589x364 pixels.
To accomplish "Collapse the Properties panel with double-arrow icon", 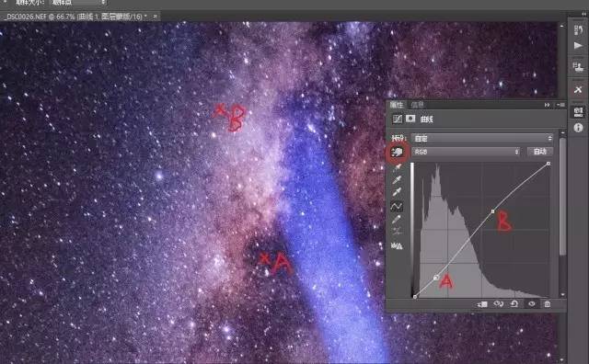I will [548, 105].
